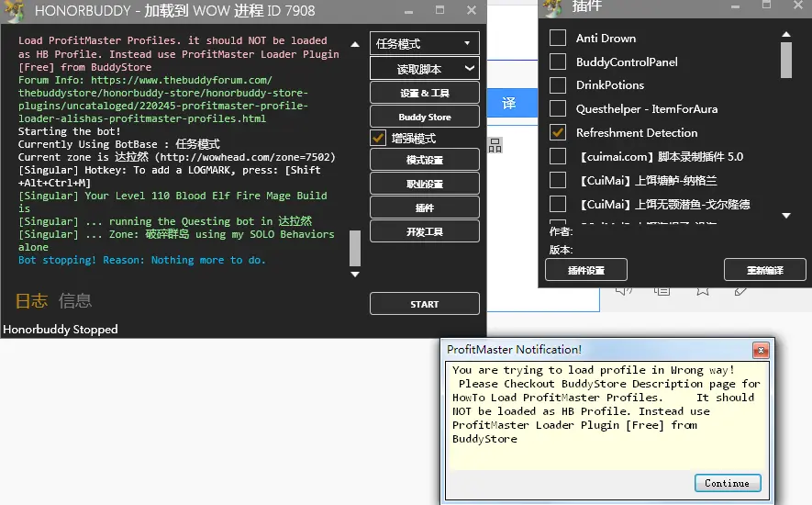Click the START button
Image resolution: width=812 pixels, height=505 pixels.
tap(425, 304)
